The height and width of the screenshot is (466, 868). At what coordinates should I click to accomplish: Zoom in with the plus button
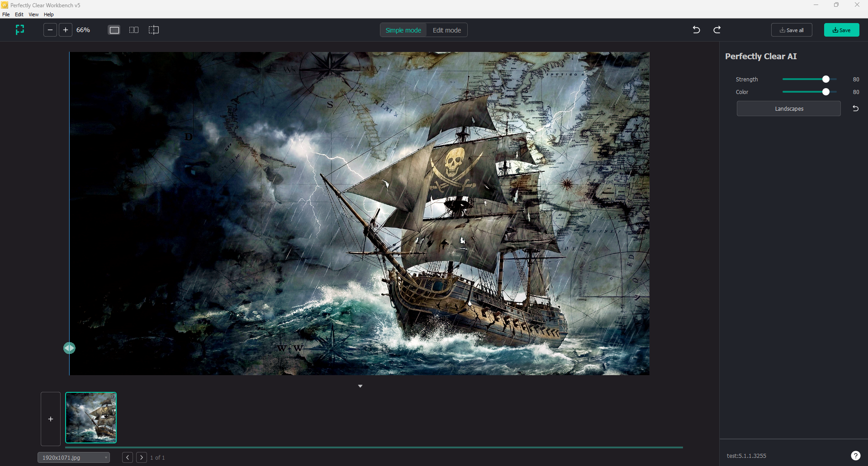[66, 30]
